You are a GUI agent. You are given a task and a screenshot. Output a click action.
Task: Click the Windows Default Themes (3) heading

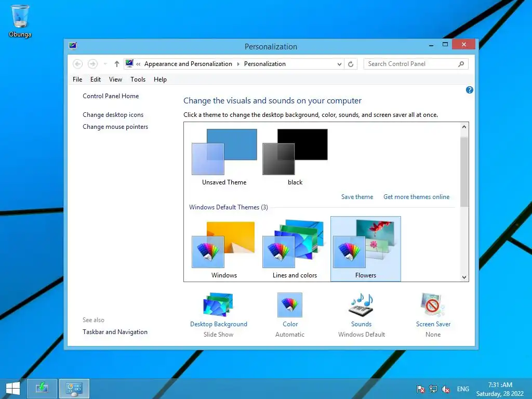pos(229,207)
